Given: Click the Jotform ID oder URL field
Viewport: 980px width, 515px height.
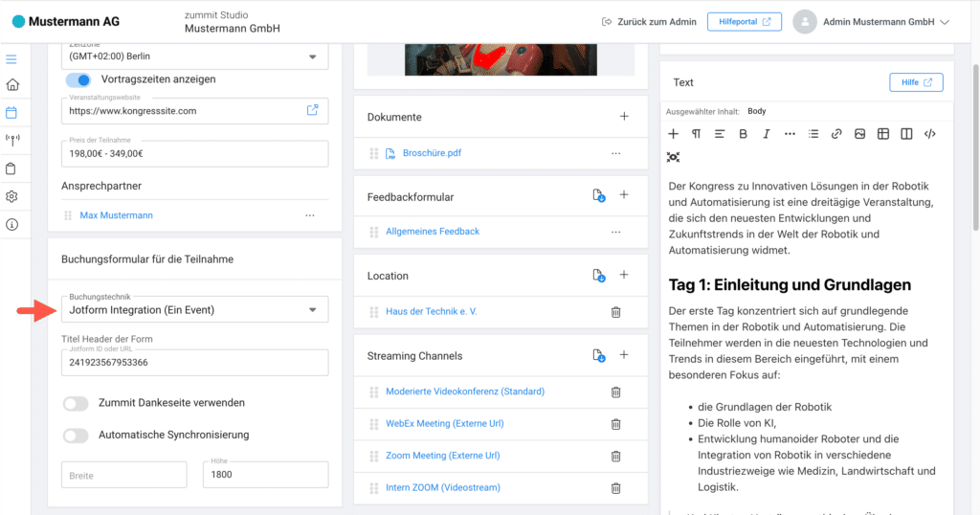Looking at the screenshot, I should tap(194, 364).
